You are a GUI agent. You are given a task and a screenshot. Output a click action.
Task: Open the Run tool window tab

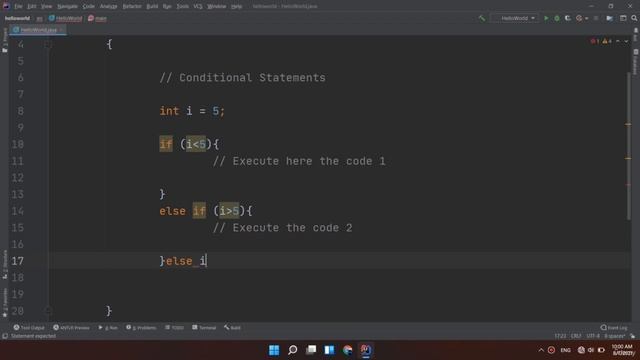[x=108, y=328]
